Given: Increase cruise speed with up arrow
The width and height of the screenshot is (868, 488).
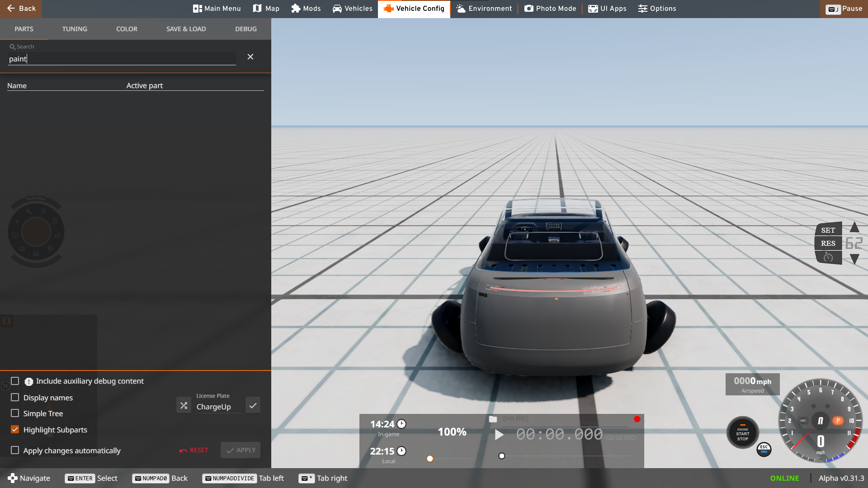Looking at the screenshot, I should [x=854, y=227].
